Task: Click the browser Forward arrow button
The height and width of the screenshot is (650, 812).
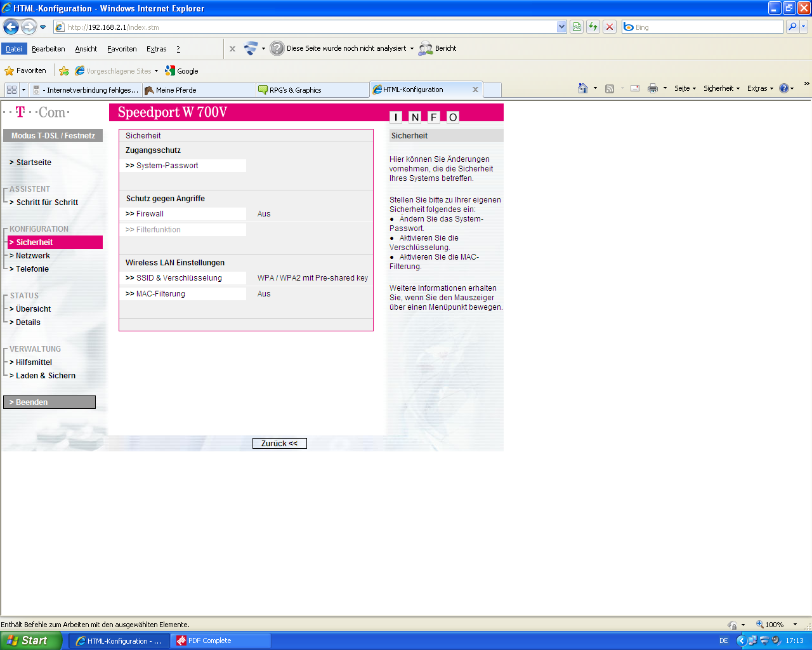Action: coord(29,27)
